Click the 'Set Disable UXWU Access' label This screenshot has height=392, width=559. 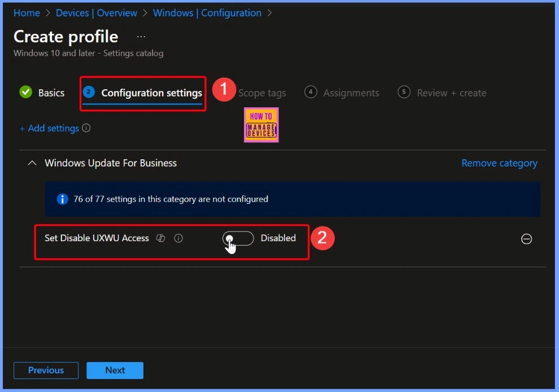coord(97,238)
